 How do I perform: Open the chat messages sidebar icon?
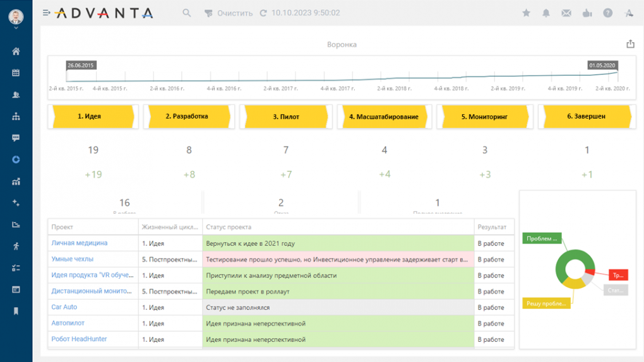tap(16, 138)
